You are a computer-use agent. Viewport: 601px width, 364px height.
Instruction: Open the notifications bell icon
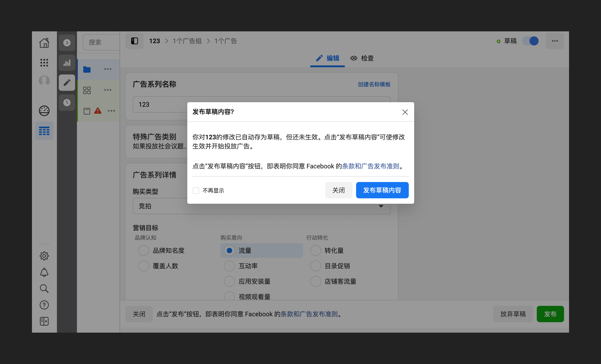click(x=44, y=272)
